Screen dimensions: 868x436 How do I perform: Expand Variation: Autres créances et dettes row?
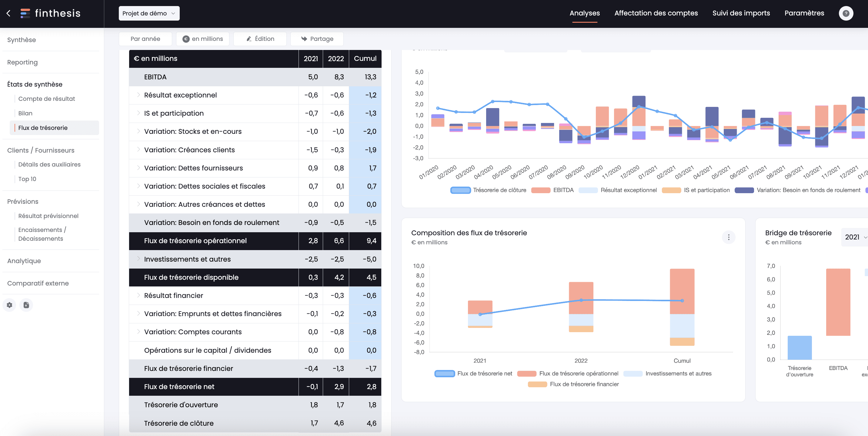tap(139, 204)
